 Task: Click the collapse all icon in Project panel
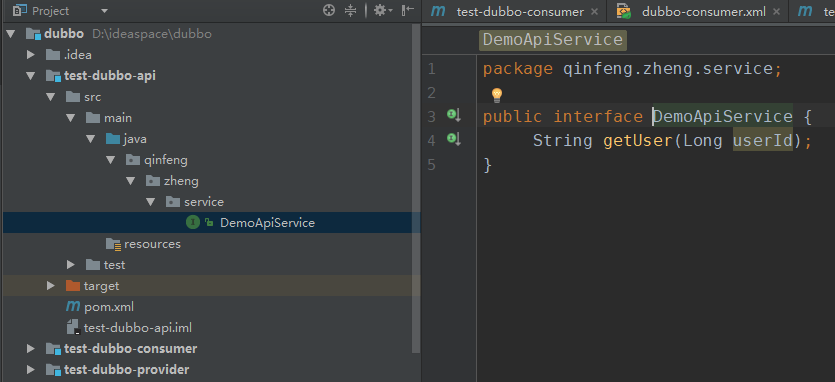[x=350, y=10]
